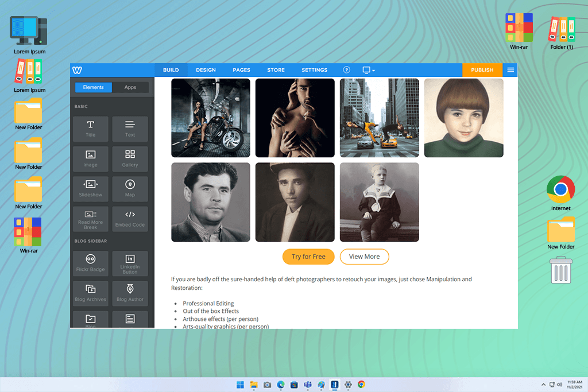Select the Slideshow element
The width and height of the screenshot is (588, 392).
tap(90, 189)
